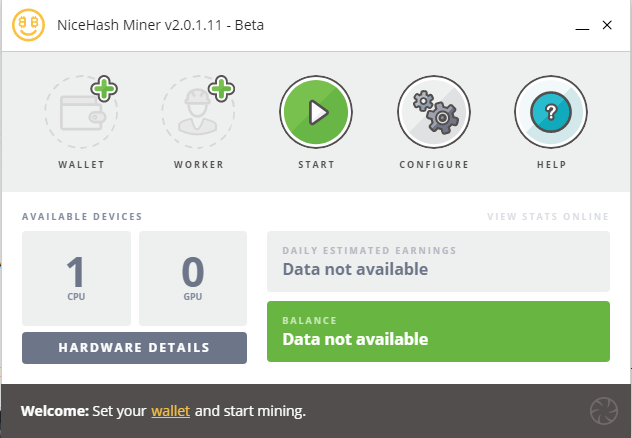The image size is (632, 438).
Task: Select the GPU device count tile
Action: pyautogui.click(x=193, y=278)
